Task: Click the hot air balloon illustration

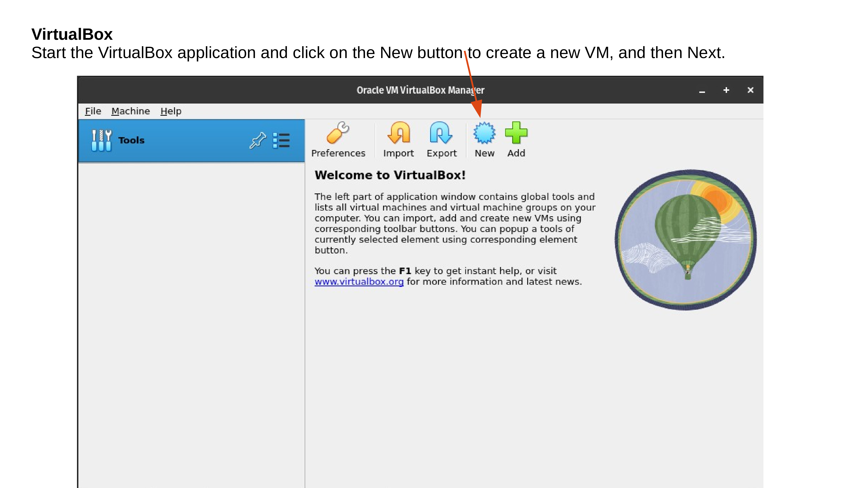Action: tap(686, 240)
